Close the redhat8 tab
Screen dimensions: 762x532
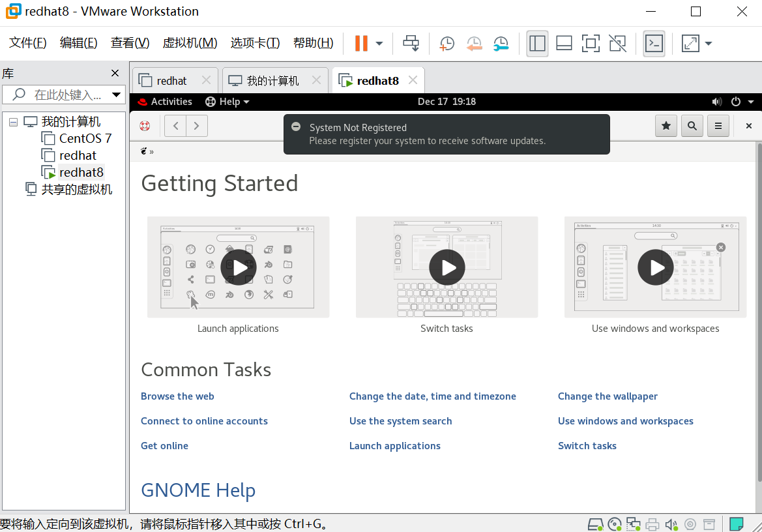[x=413, y=80]
